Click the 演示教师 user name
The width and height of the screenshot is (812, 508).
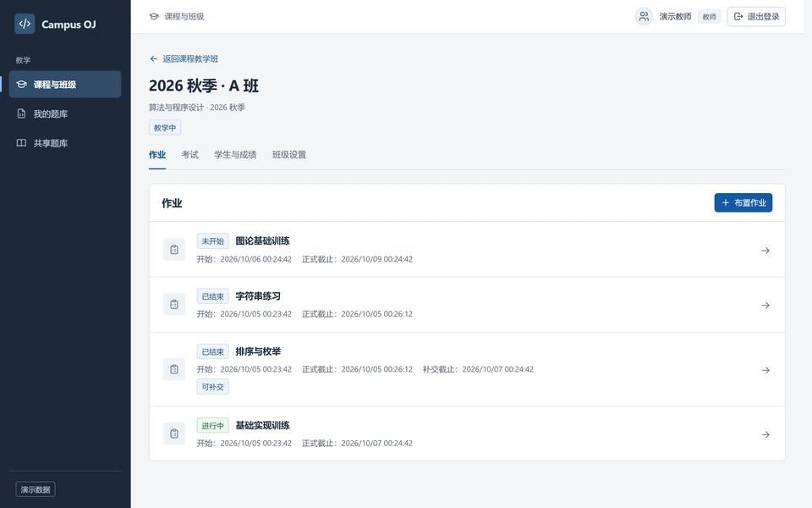[675, 17]
